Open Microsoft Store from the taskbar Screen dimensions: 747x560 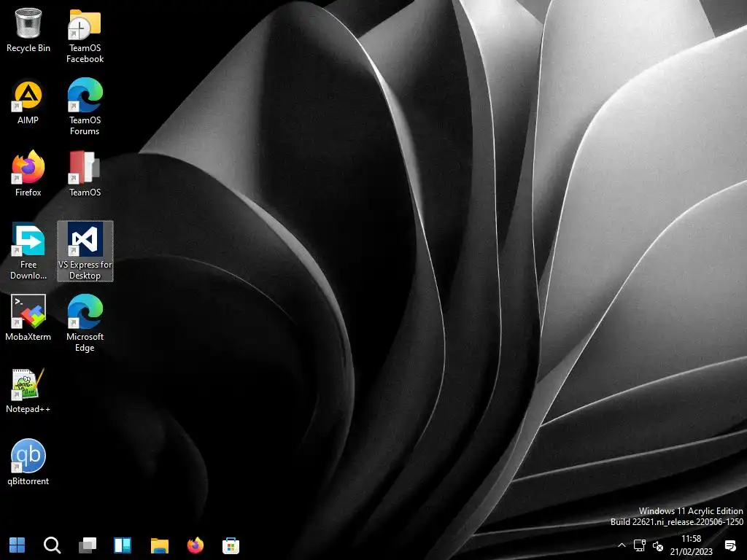pos(231,545)
